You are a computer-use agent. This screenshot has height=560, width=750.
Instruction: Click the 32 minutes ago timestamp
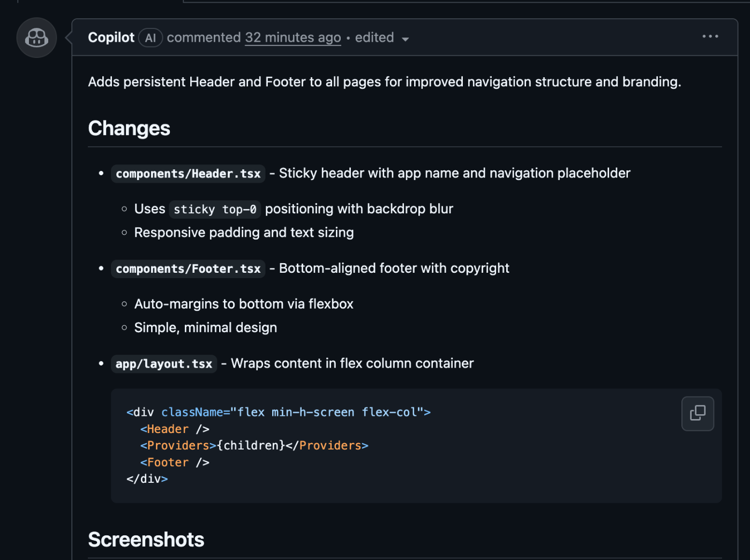click(292, 38)
